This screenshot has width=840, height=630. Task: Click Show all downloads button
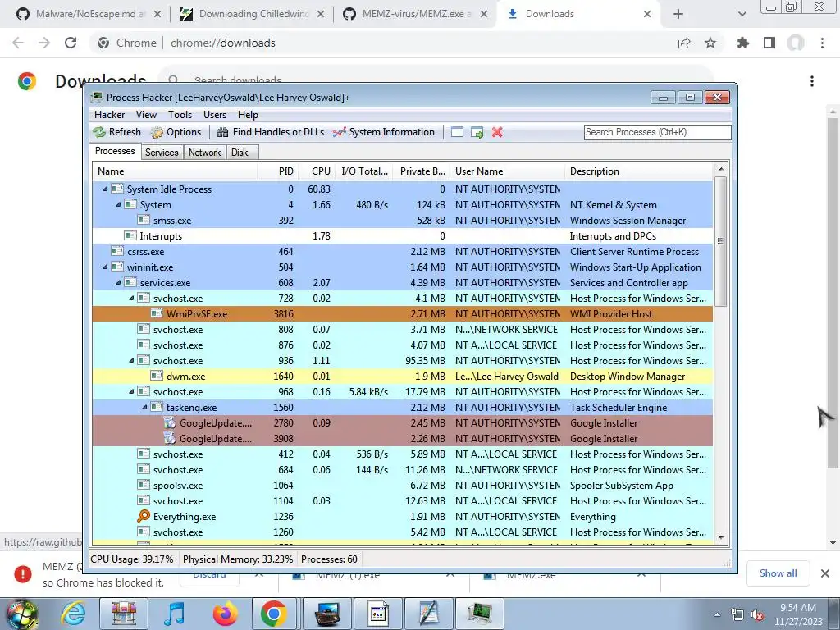click(x=778, y=573)
